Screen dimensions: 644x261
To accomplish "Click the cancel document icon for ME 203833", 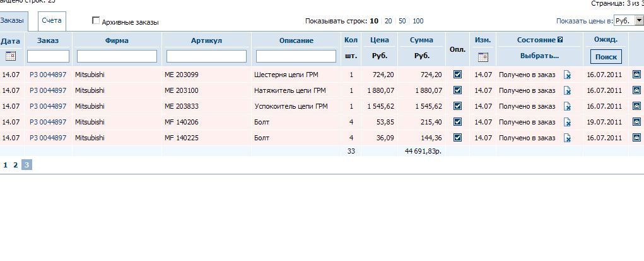I will tap(567, 107).
